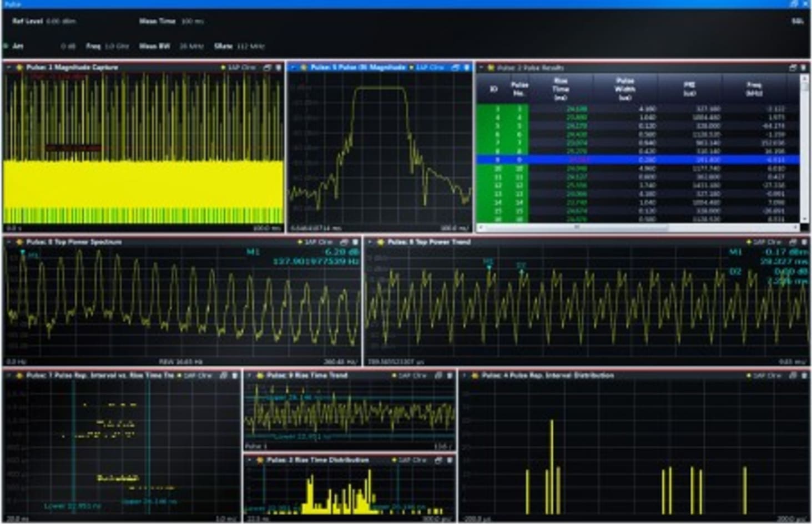
Task: Click the copy icon in Pulse Results header
Action: (794, 68)
